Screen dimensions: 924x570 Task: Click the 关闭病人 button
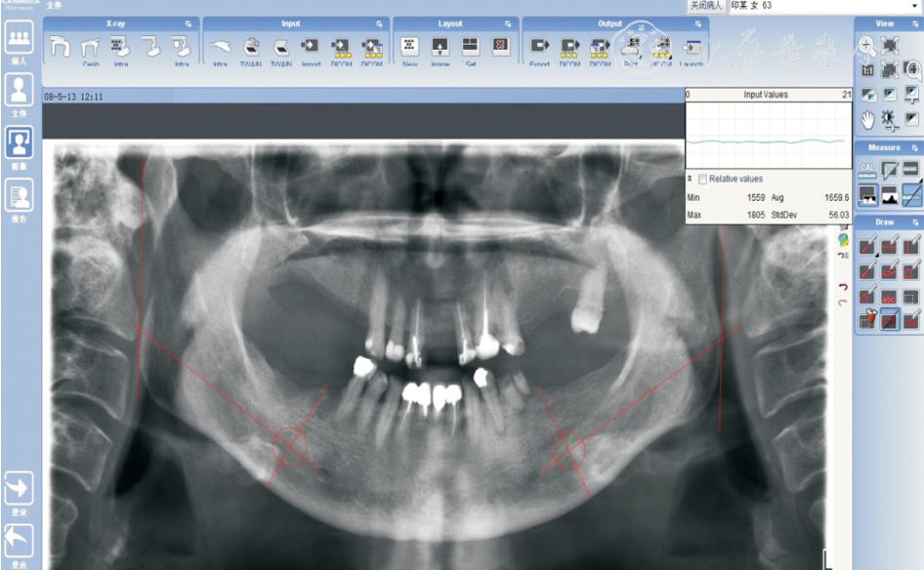pyautogui.click(x=705, y=6)
